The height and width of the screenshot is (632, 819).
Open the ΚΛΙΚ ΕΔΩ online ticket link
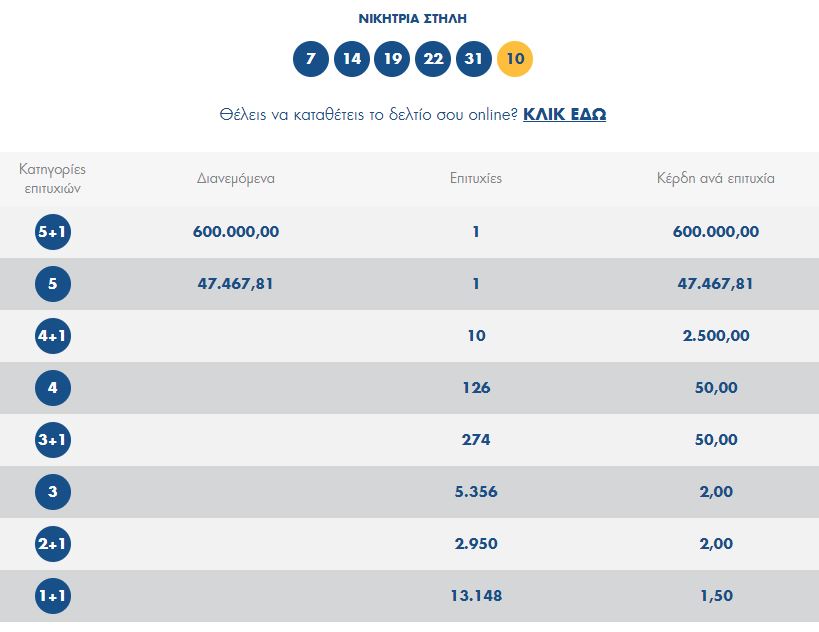565,114
